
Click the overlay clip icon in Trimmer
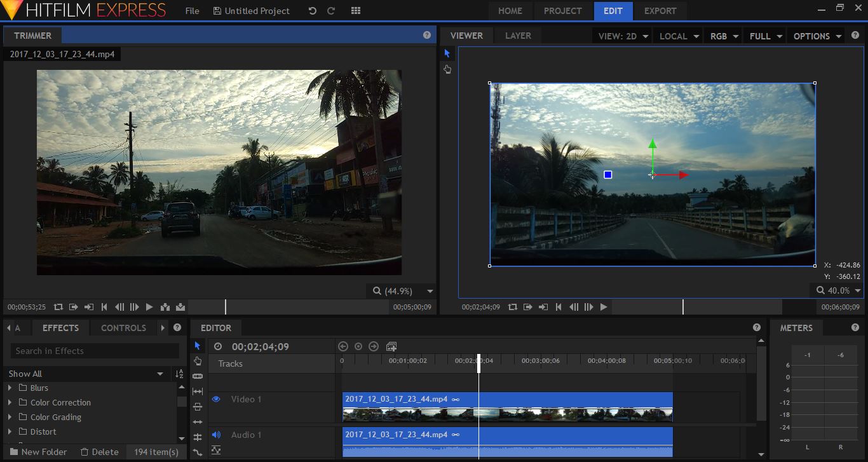point(180,307)
